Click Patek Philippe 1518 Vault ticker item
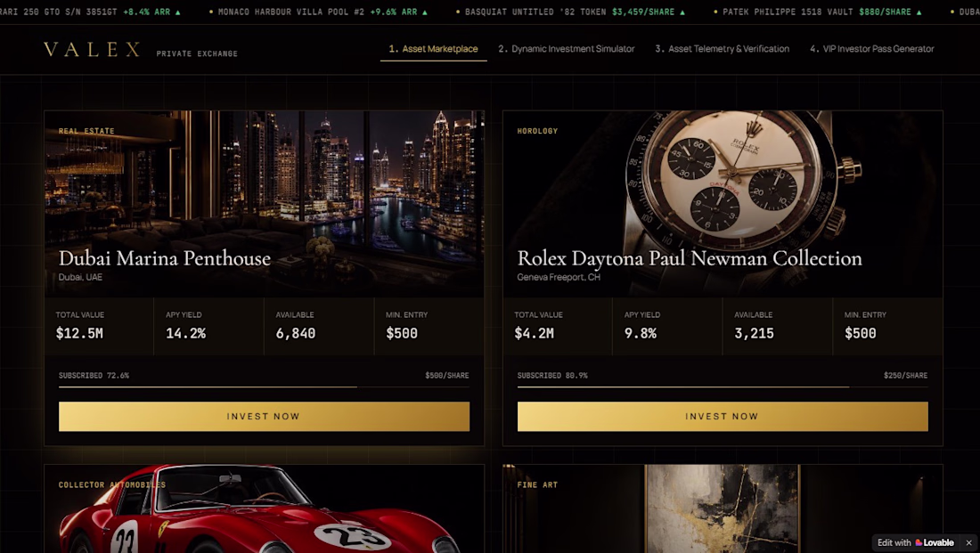 [x=818, y=12]
